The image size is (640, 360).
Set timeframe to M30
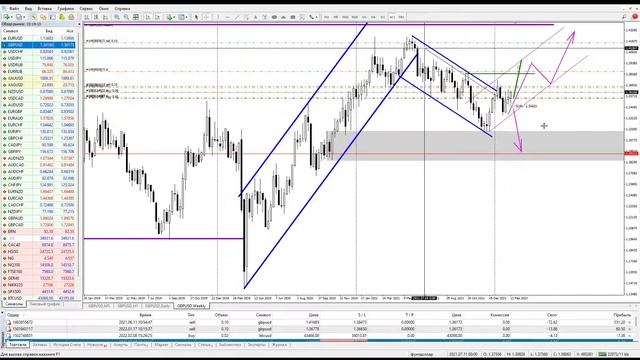click(355, 17)
